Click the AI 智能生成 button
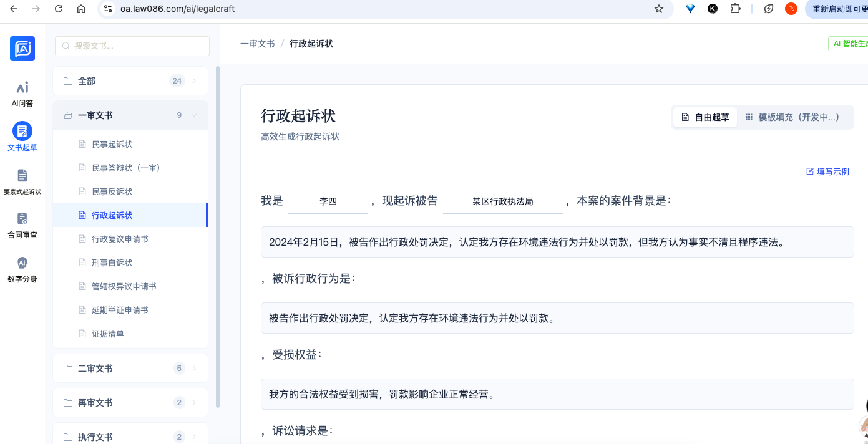This screenshot has height=444, width=868. coord(847,44)
